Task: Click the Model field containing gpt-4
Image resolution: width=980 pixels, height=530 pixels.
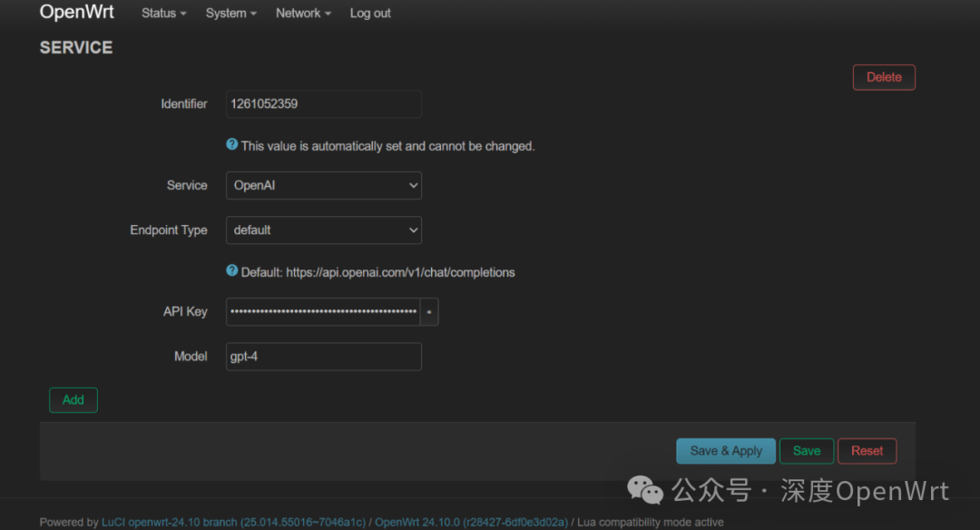Action: tap(324, 357)
